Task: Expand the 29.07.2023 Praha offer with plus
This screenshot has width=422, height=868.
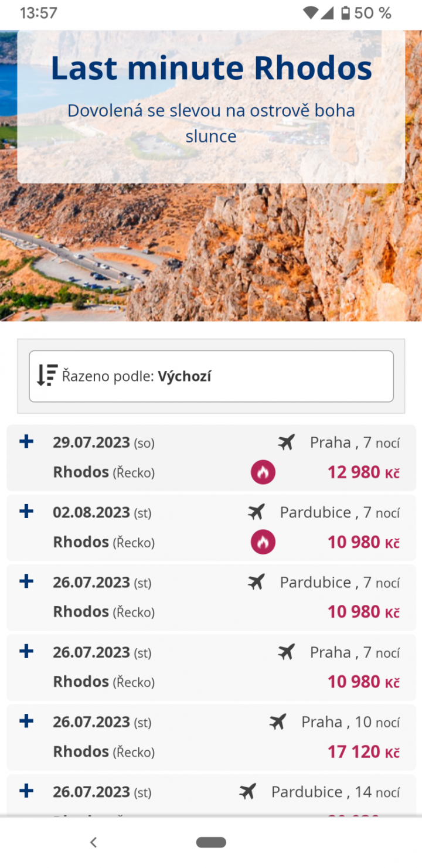Action: (26, 441)
